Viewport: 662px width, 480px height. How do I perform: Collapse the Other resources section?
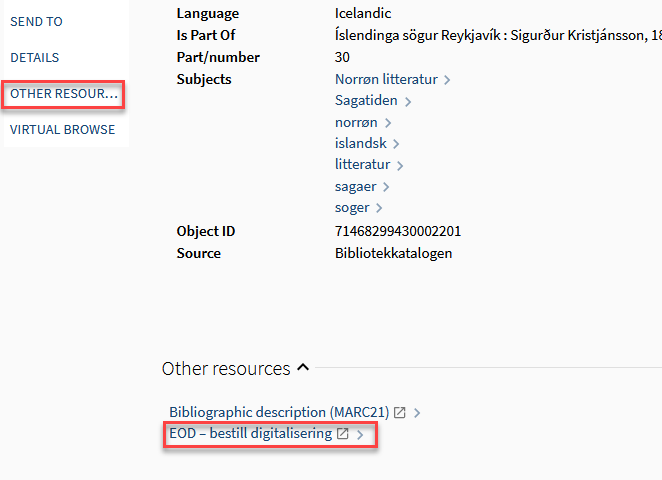[x=303, y=368]
